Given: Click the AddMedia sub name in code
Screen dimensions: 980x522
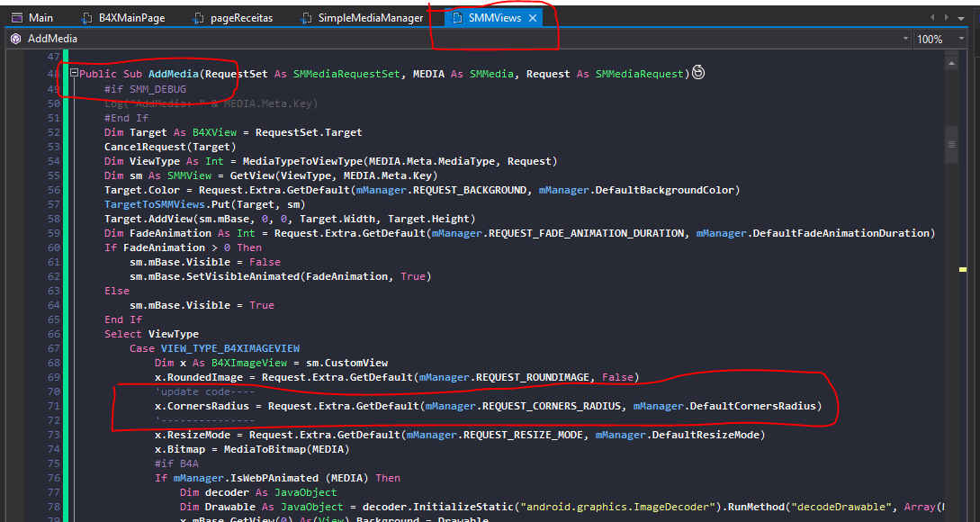Looking at the screenshot, I should (x=173, y=74).
